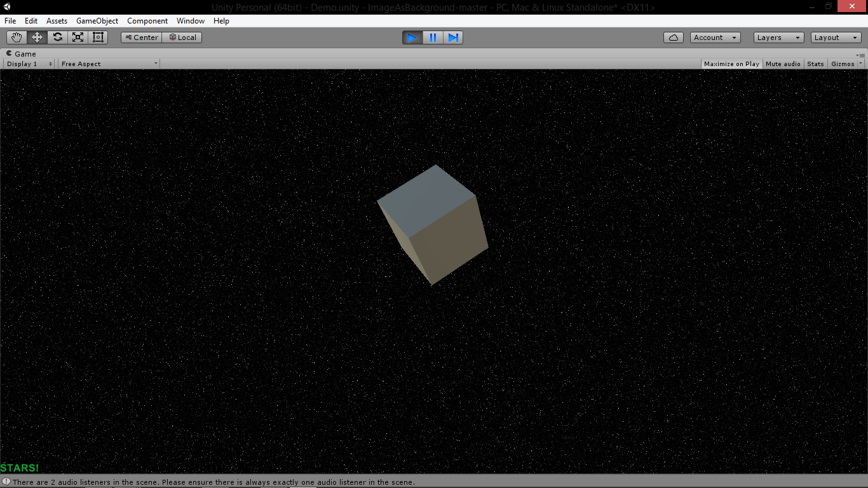Image resolution: width=868 pixels, height=488 pixels.
Task: Open the Layers dropdown
Action: (x=779, y=37)
